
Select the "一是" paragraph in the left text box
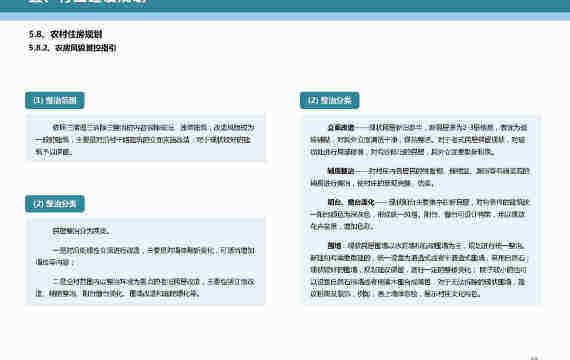[145, 256]
